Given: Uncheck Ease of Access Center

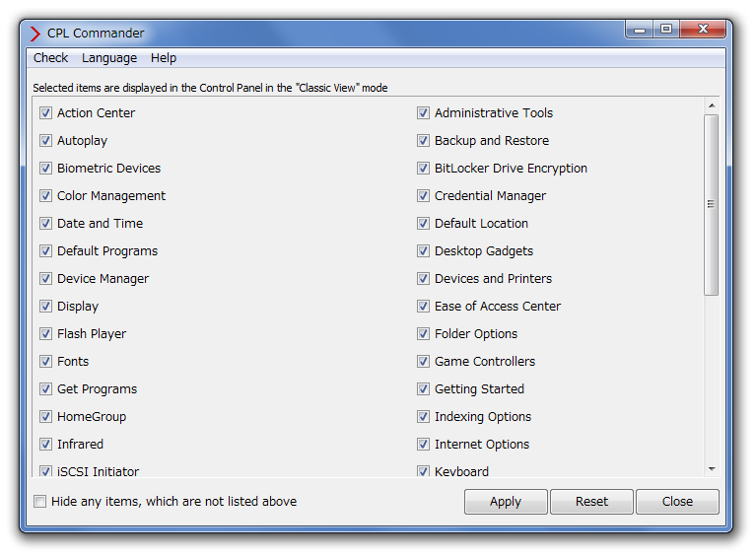Looking at the screenshot, I should pyautogui.click(x=423, y=307).
